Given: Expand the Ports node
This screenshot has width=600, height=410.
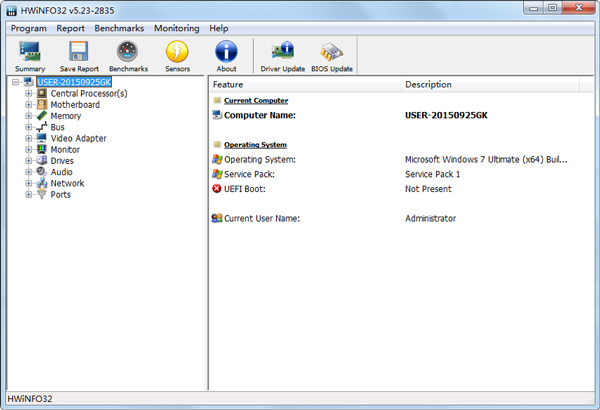Looking at the screenshot, I should coord(29,194).
